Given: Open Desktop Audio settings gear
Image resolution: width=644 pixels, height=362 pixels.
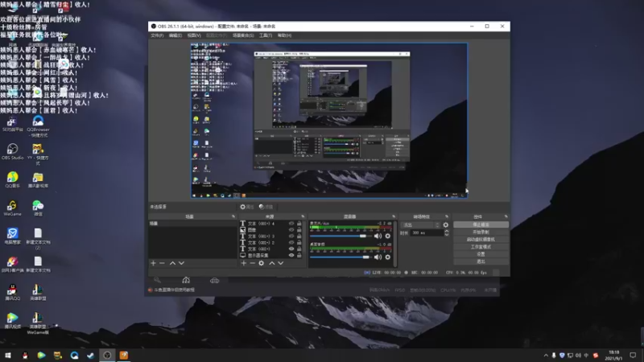Looking at the screenshot, I should tap(388, 257).
